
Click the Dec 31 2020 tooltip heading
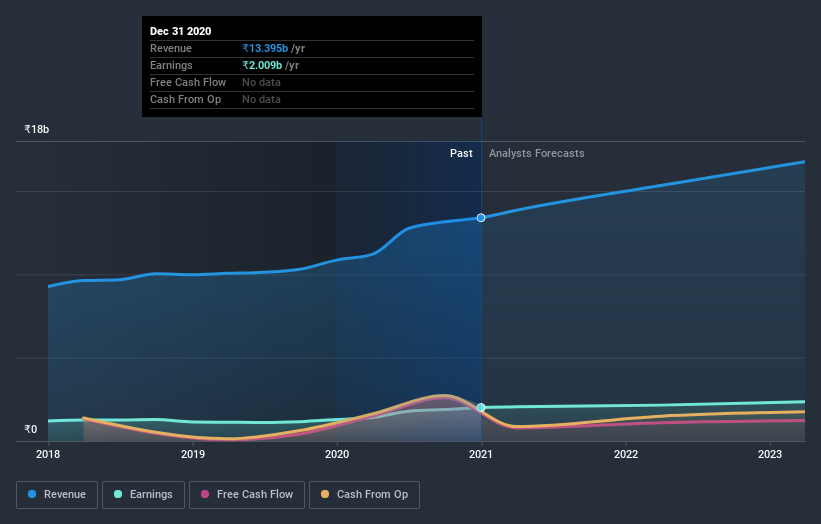point(181,31)
